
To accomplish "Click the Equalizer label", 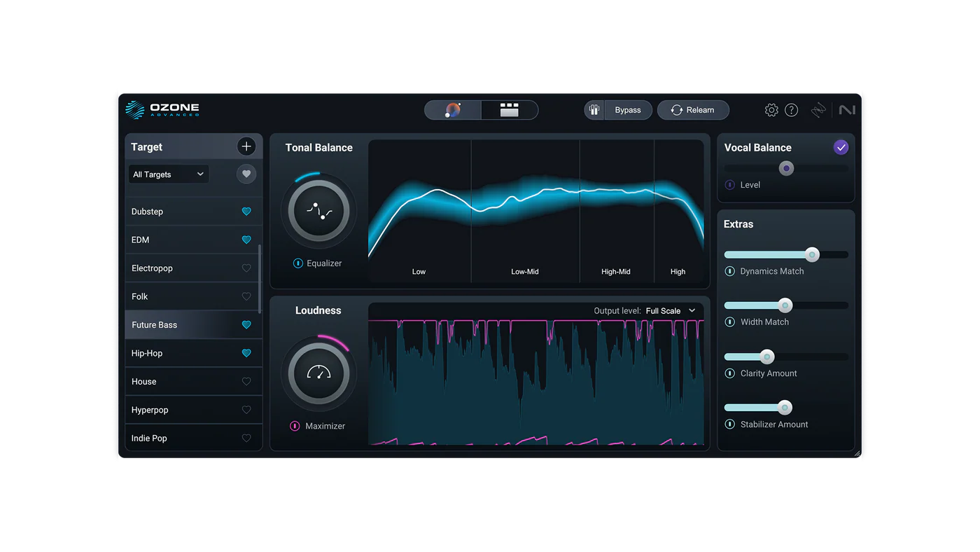I will pyautogui.click(x=324, y=263).
